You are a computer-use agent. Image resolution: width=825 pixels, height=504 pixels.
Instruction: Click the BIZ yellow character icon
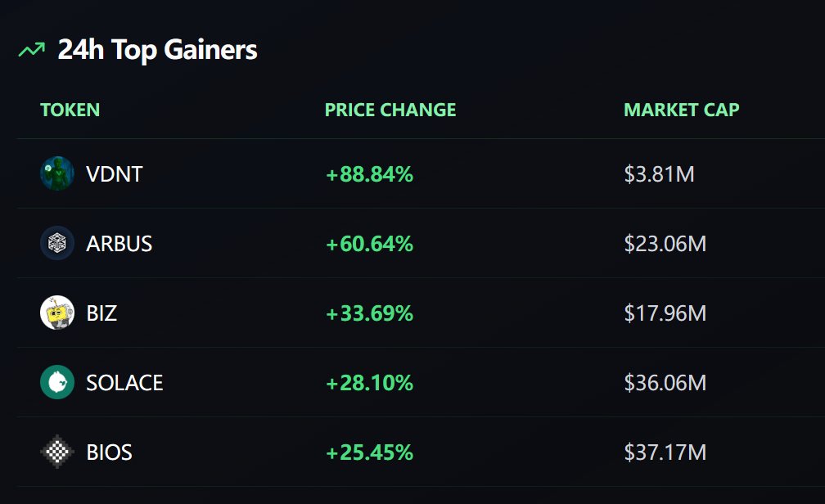click(x=56, y=313)
